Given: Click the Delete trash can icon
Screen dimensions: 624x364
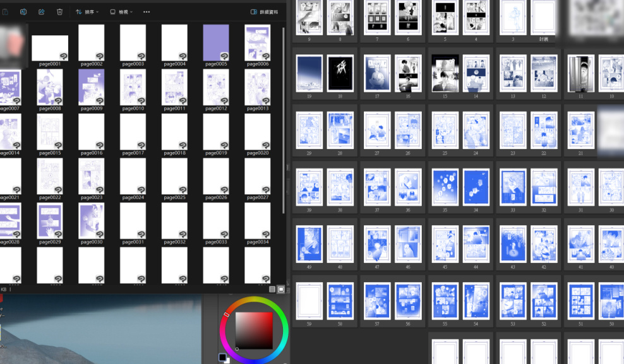Looking at the screenshot, I should coord(60,12).
